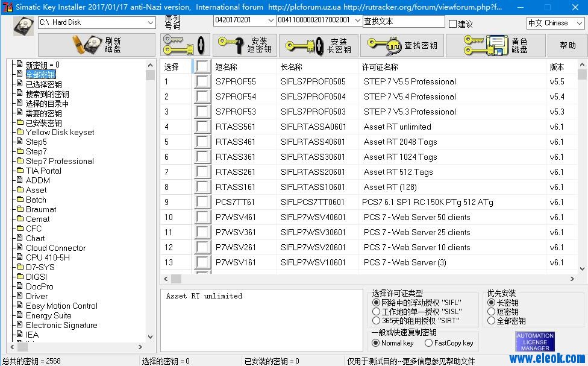
Task: Click install short key button (安装短密钥)
Action: [245, 45]
